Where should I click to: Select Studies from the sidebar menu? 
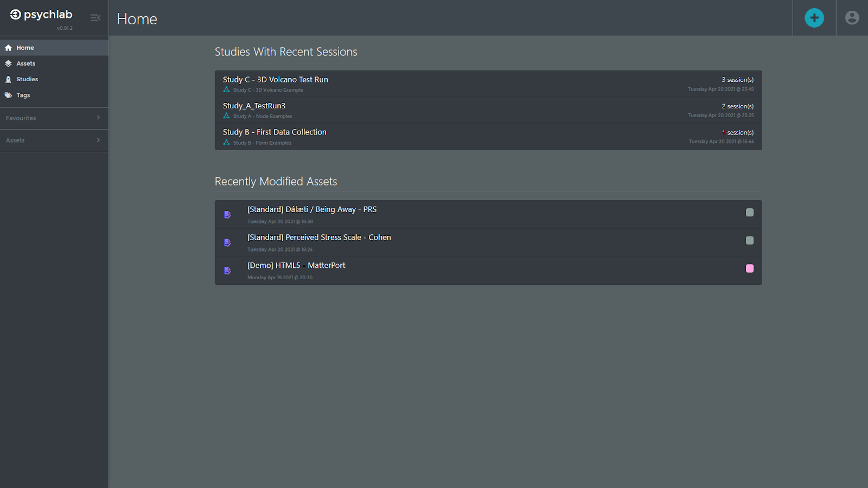[x=27, y=79]
